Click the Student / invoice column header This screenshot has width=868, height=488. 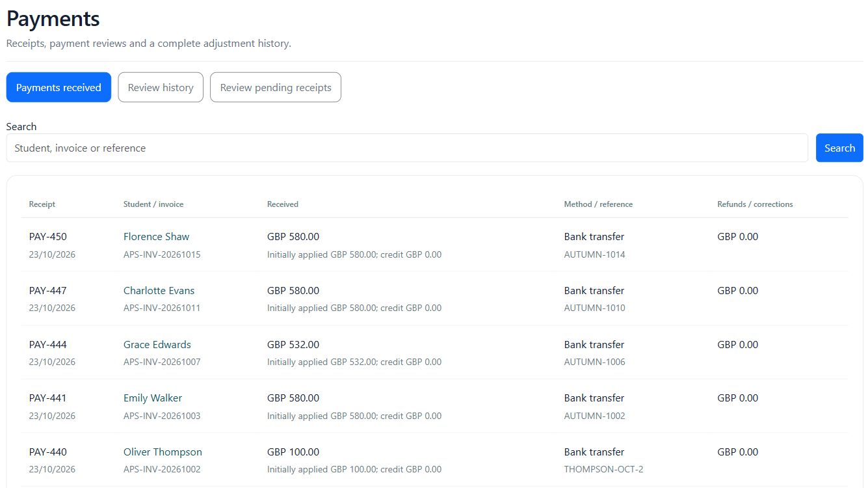(x=153, y=204)
